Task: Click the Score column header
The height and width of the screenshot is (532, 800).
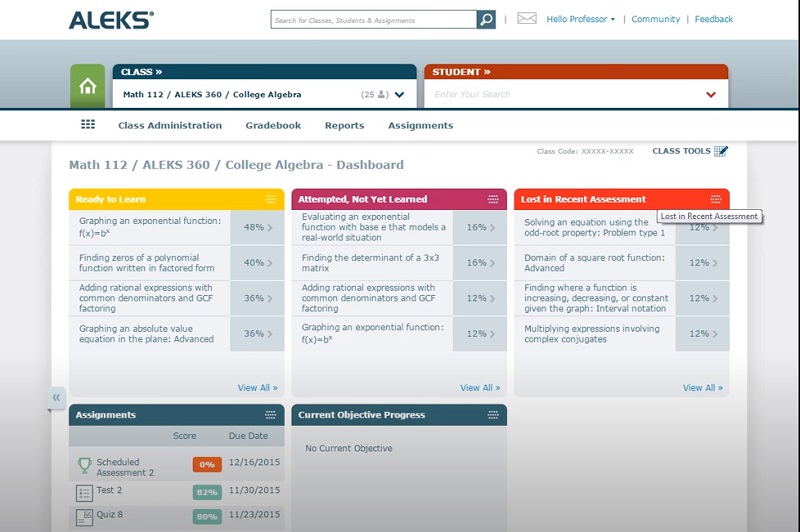Action: pyautogui.click(x=184, y=436)
